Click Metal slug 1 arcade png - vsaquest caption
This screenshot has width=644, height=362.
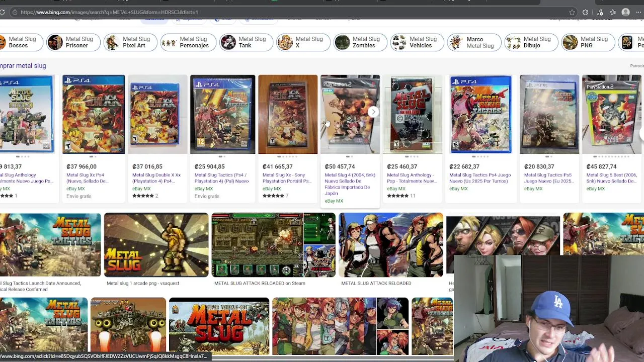(x=143, y=283)
